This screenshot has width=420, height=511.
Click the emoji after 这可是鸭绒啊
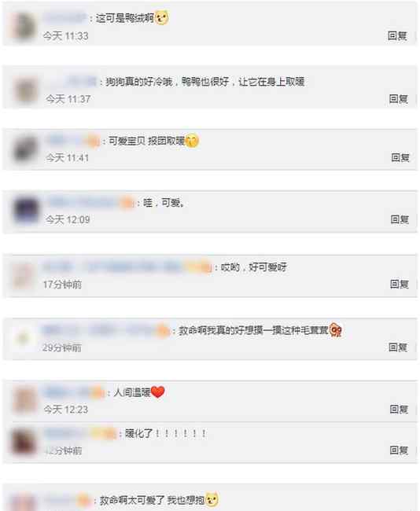point(162,17)
